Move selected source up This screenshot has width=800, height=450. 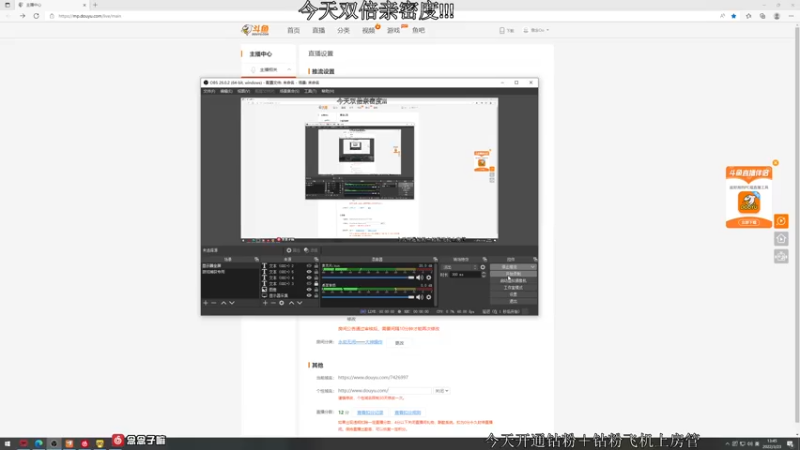[x=291, y=303]
